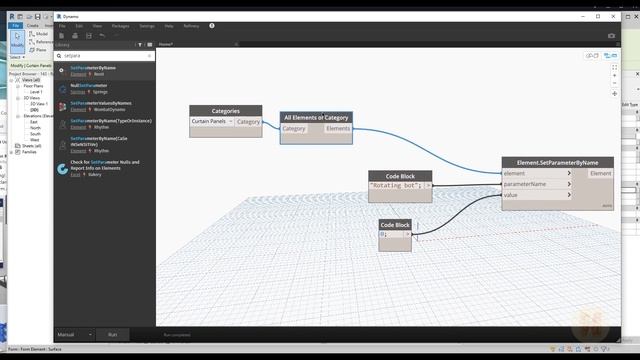Click the zoom out minus icon on canvas

coord(614,83)
